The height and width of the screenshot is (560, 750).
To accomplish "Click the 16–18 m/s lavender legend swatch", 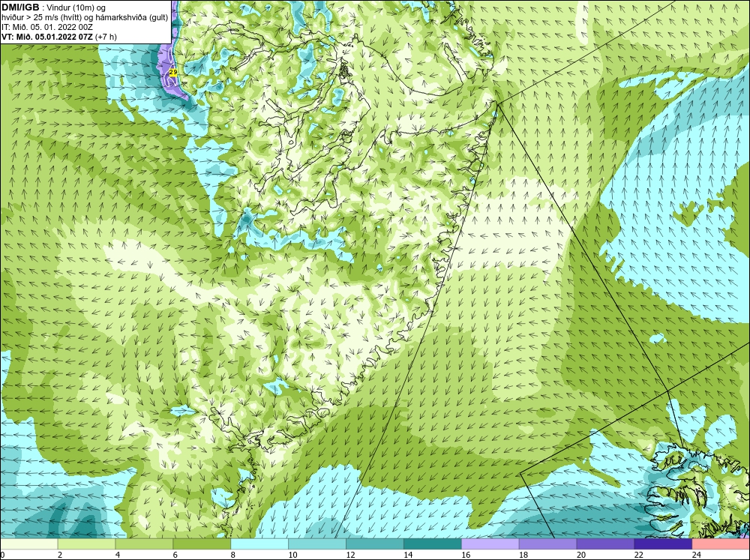I will [490, 544].
